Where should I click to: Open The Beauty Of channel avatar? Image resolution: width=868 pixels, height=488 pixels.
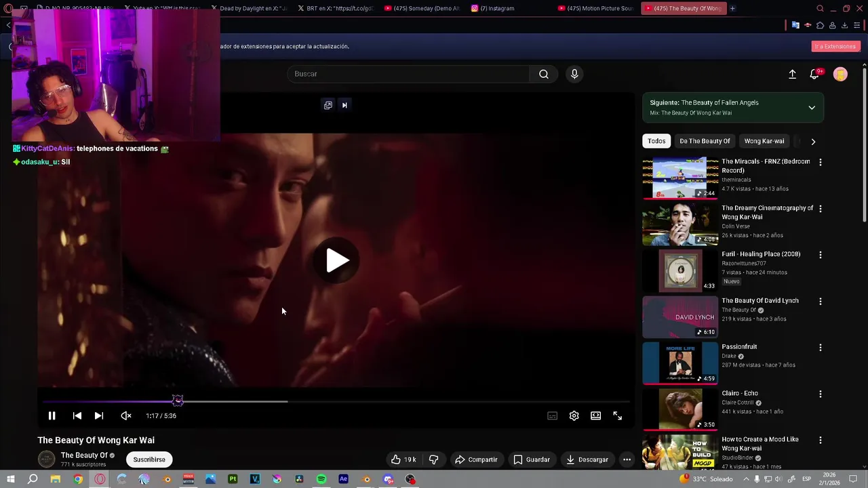point(46,459)
